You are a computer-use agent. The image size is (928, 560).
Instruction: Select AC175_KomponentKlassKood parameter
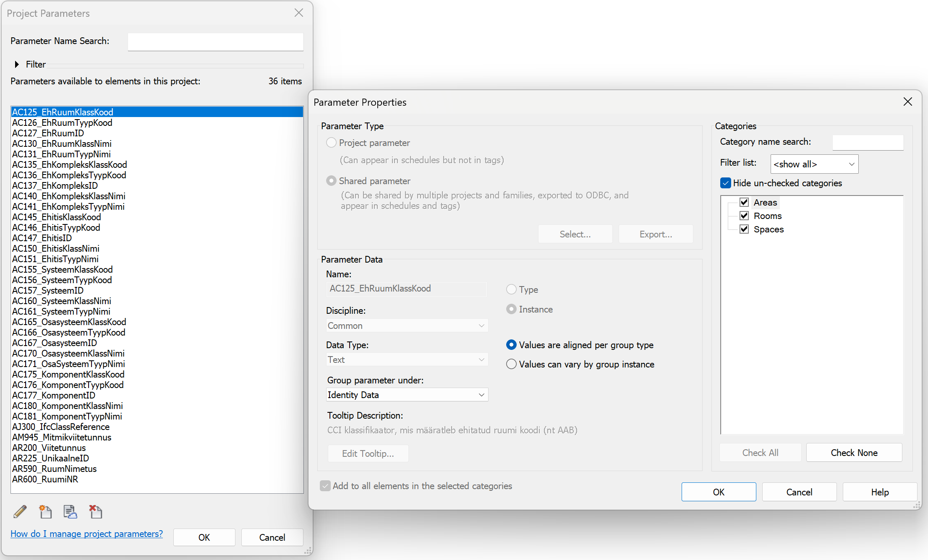(x=157, y=374)
